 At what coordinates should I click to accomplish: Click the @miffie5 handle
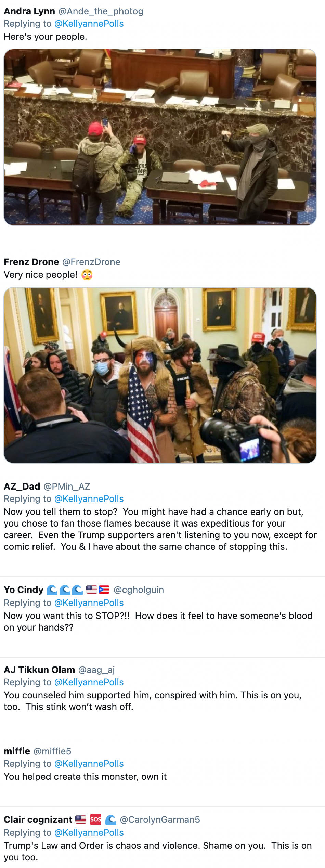click(x=52, y=751)
